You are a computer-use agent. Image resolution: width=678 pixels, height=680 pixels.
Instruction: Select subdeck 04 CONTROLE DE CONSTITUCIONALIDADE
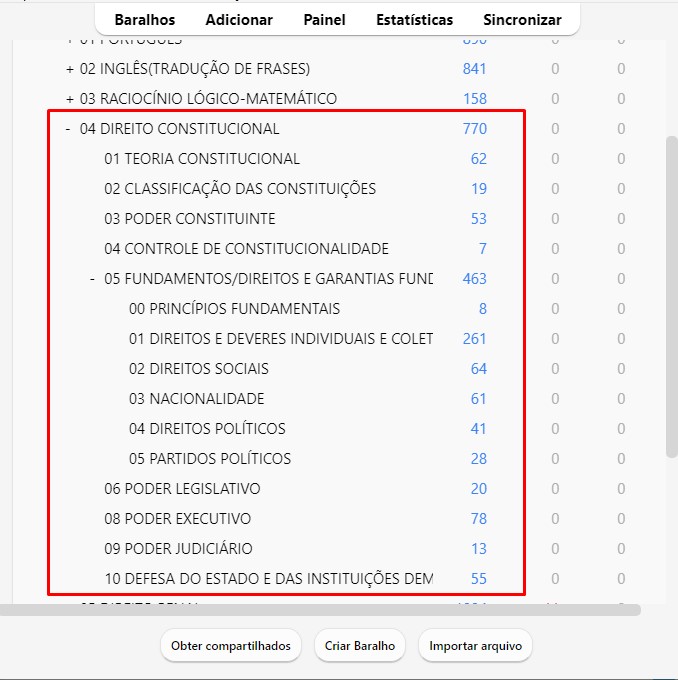coord(246,249)
